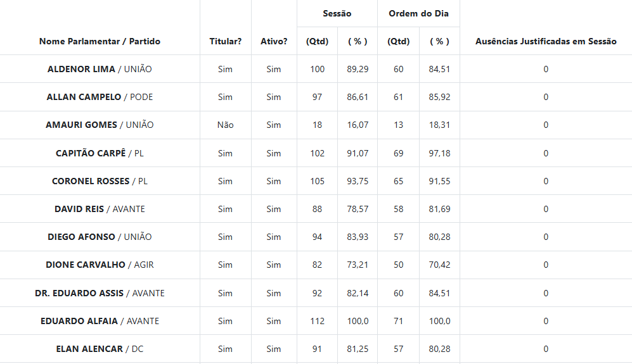Viewport: 632px width, 364px height.
Task: Open EDUARDO ALFAIA's entry
Action: point(79,321)
